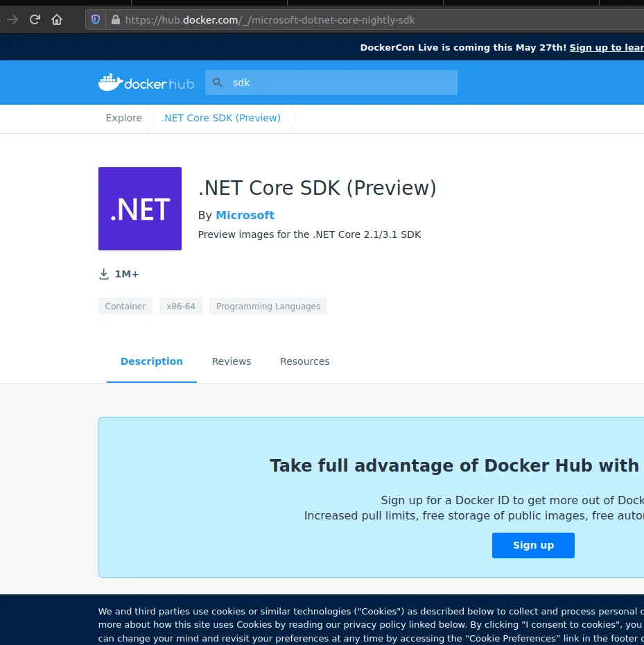This screenshot has width=644, height=645.
Task: Click the Preview images description text
Action: click(x=310, y=234)
